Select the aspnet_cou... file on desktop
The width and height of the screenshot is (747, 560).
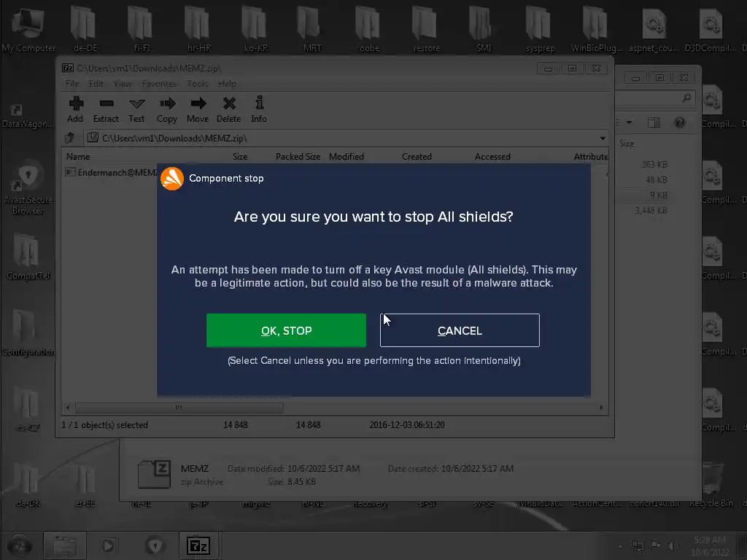[654, 29]
